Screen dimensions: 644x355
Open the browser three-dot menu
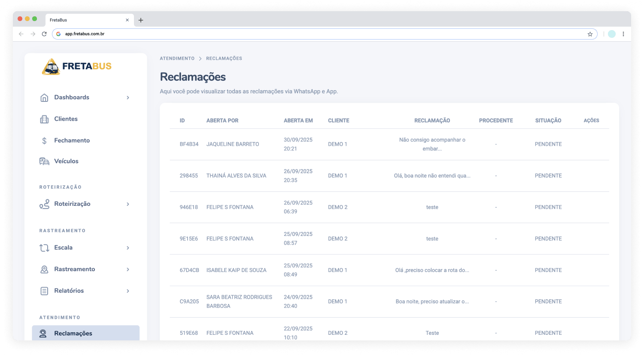623,34
